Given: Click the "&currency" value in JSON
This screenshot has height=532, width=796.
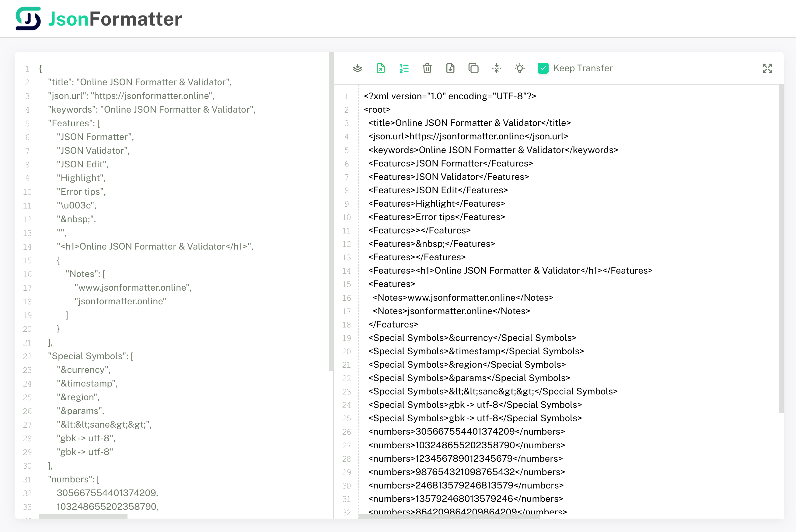Looking at the screenshot, I should click(84, 370).
